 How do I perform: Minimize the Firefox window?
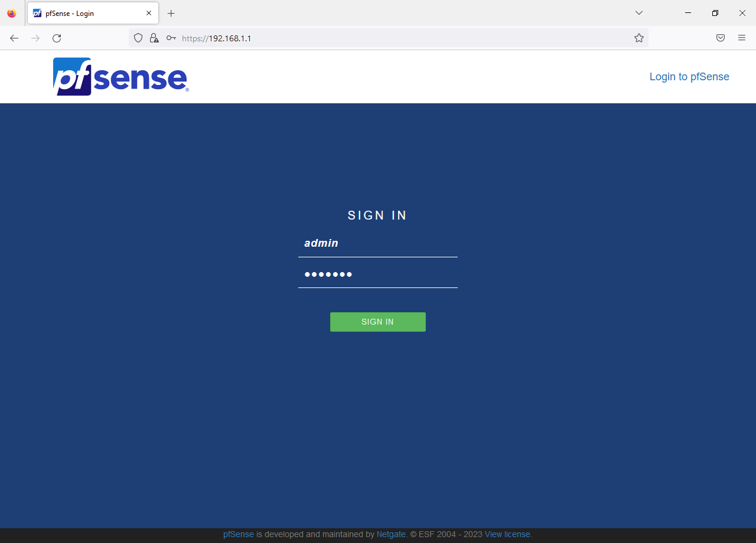click(688, 13)
